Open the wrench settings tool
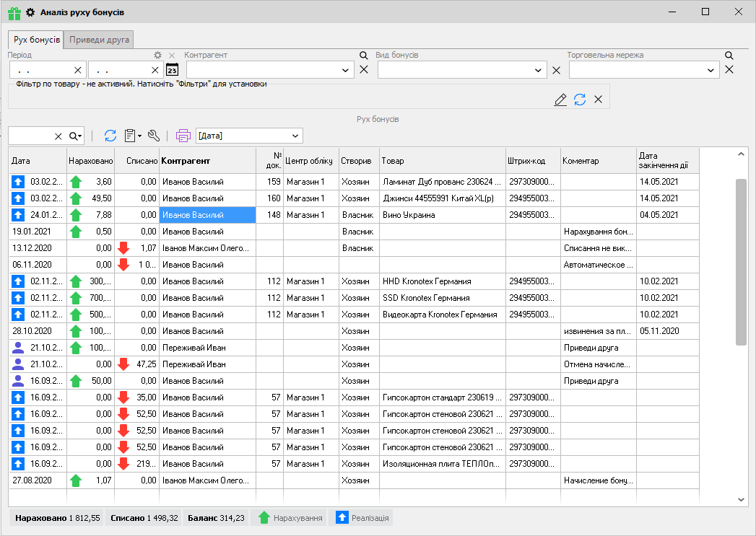 [x=153, y=136]
